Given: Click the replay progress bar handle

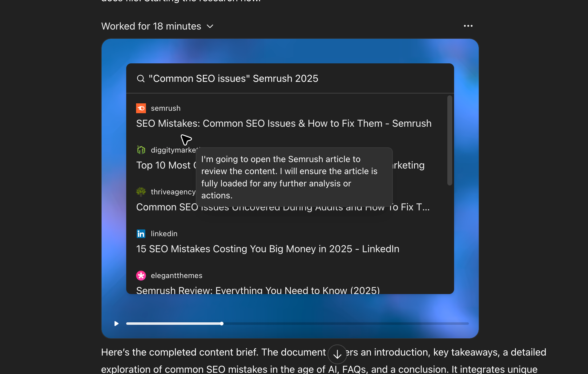Looking at the screenshot, I should [x=222, y=324].
